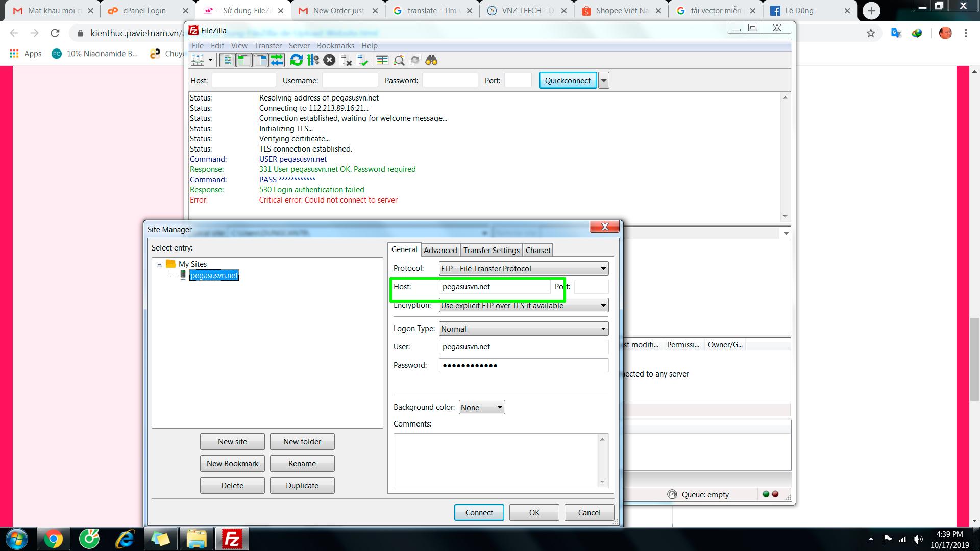
Task: Open the Edit menu in FileZilla
Action: (x=217, y=45)
